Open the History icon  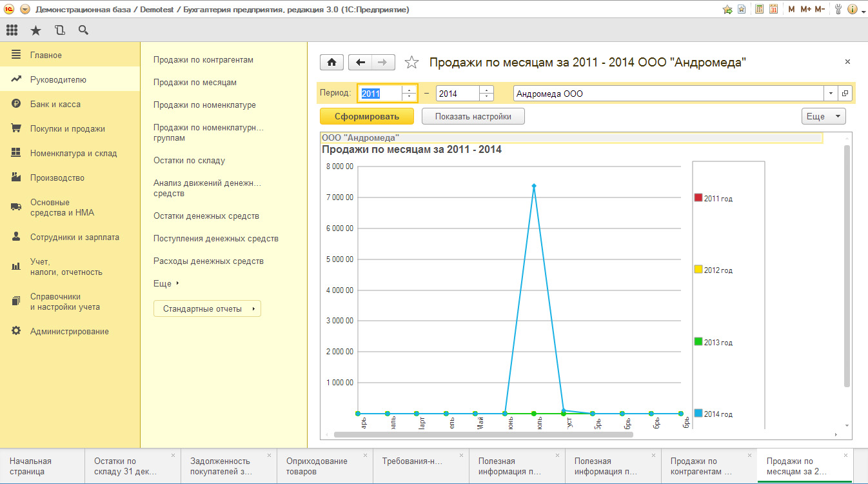60,30
